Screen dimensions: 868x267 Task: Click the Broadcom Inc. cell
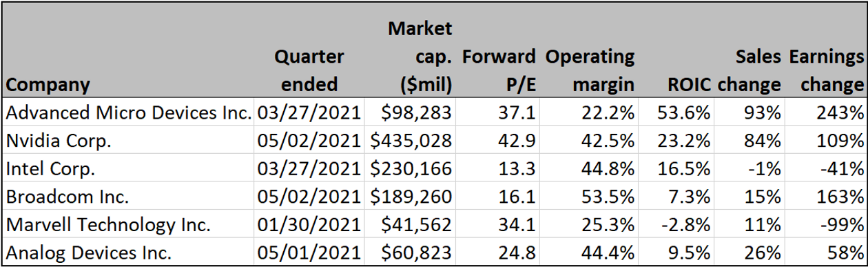coord(128,196)
